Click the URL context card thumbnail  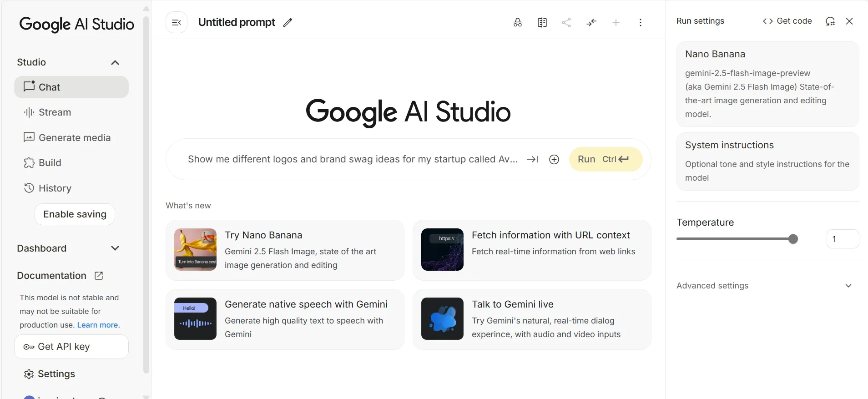442,249
